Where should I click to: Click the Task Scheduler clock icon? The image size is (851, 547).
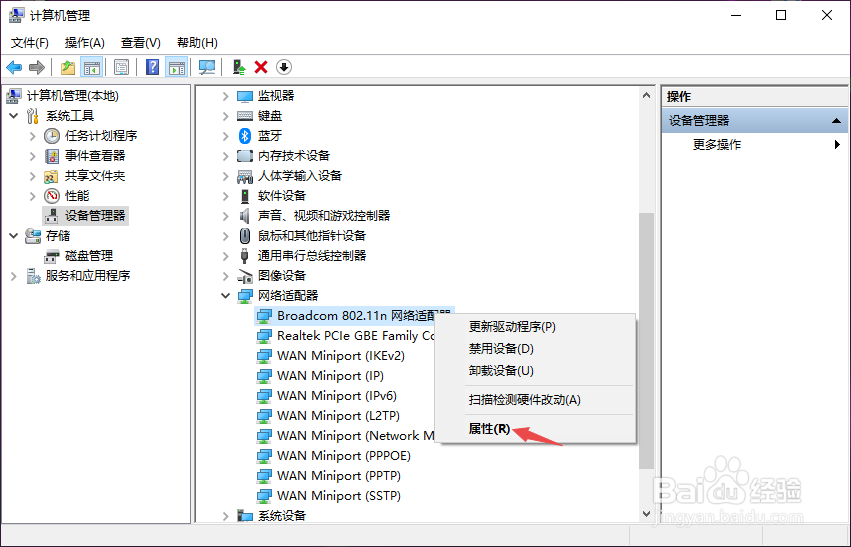[52, 136]
